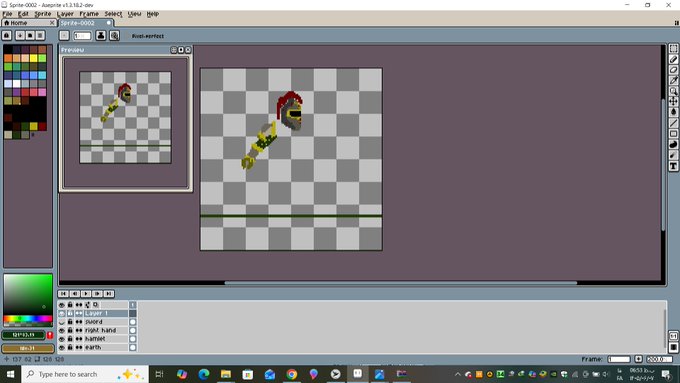Click the palette edit lock button
The image size is (680, 383).
[x=7, y=36]
